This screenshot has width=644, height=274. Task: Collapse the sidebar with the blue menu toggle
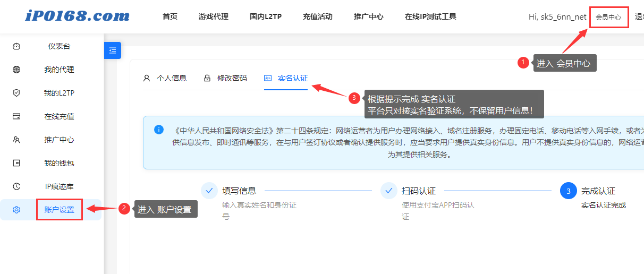pyautogui.click(x=113, y=50)
